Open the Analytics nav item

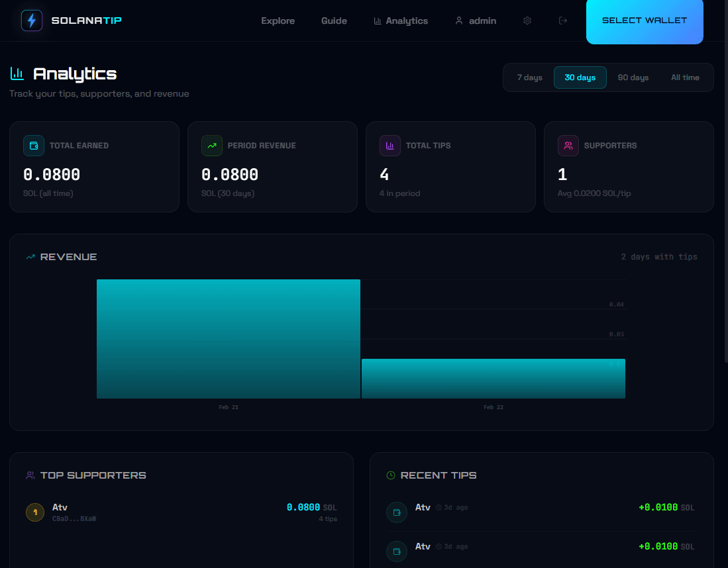coord(401,21)
